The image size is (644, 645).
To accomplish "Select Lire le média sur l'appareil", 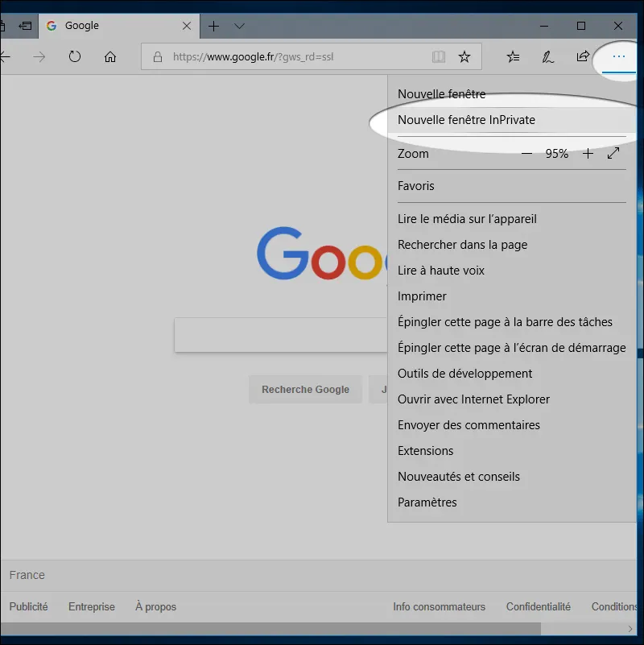I will point(512,219).
